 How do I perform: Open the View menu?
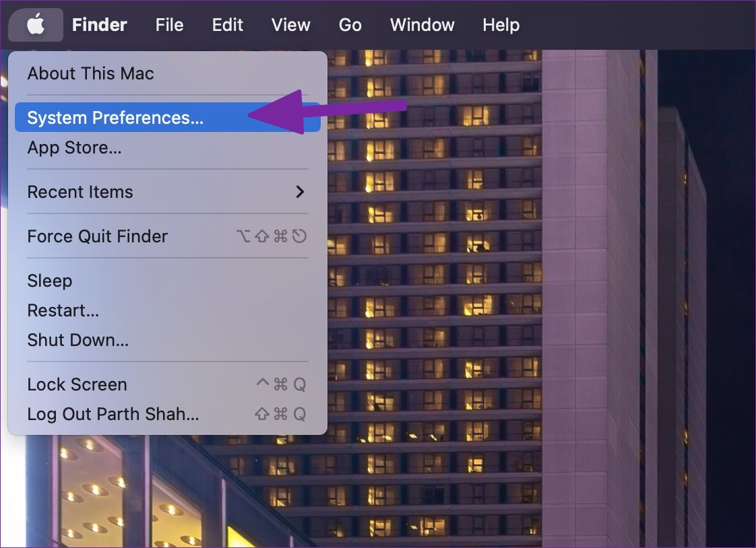pyautogui.click(x=290, y=24)
